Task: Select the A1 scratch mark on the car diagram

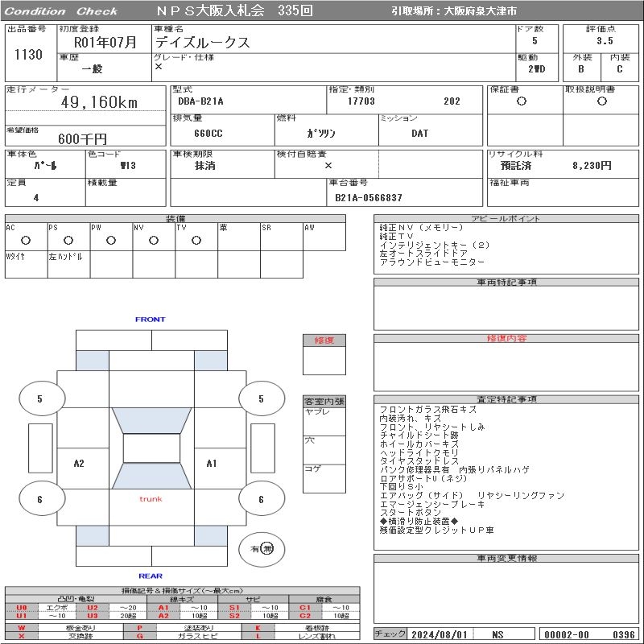Action: coord(212,464)
